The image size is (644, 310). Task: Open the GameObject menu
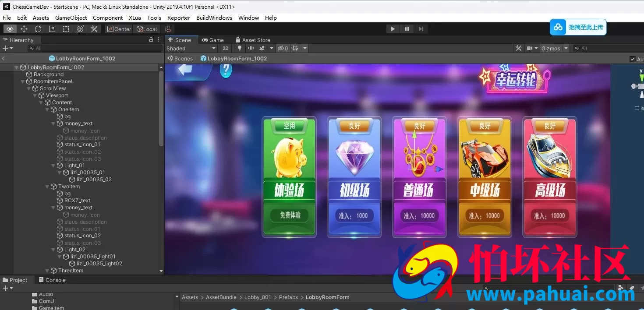point(71,18)
